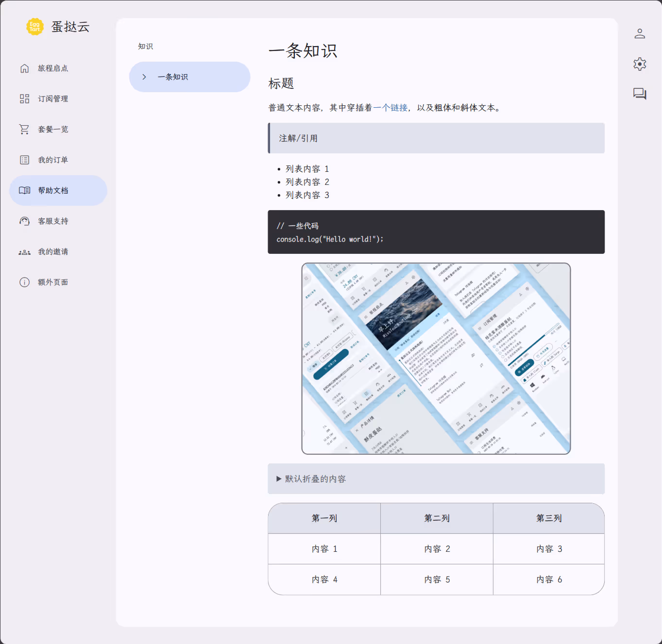Click the Egg Tart logo icon

coord(35,27)
